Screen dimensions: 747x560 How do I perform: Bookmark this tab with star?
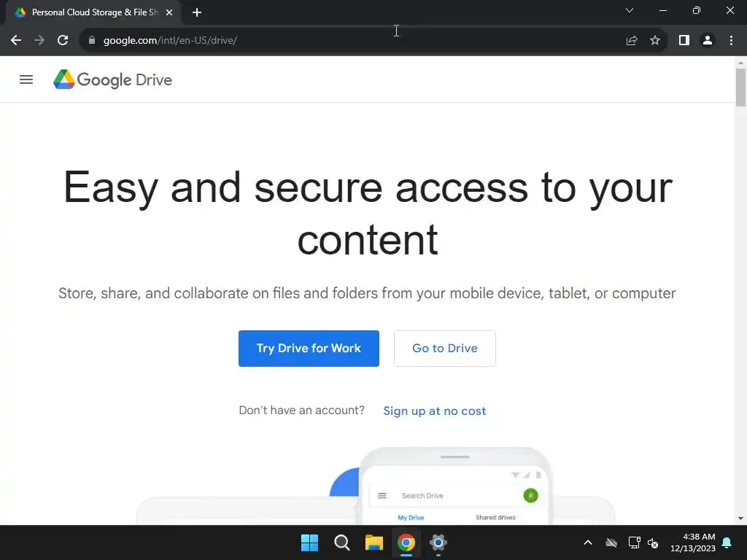[655, 41]
